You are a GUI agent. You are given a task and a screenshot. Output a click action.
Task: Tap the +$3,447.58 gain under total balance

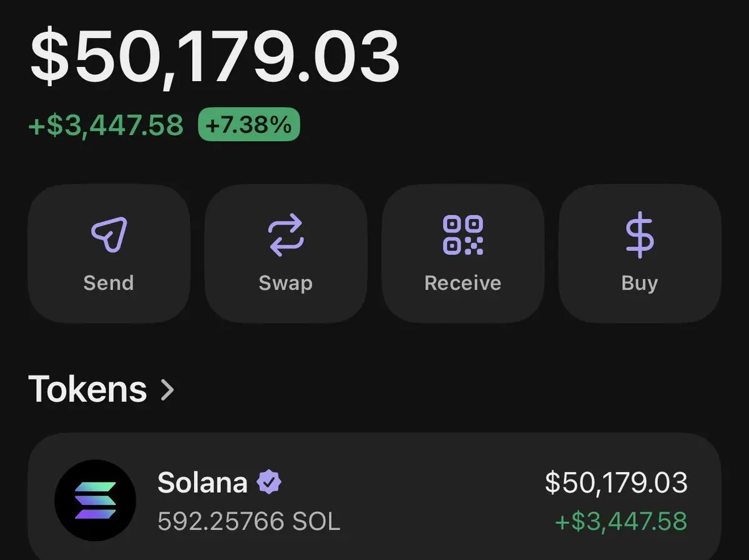(106, 125)
